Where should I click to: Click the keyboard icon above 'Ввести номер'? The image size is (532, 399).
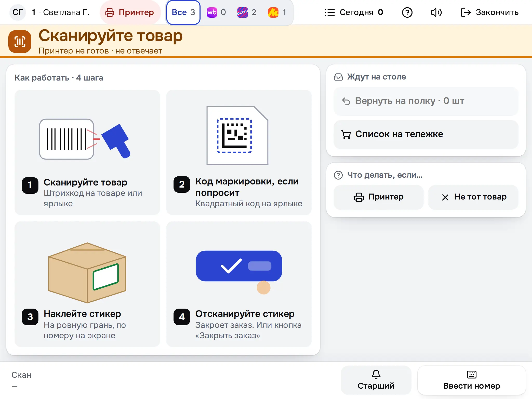click(471, 374)
